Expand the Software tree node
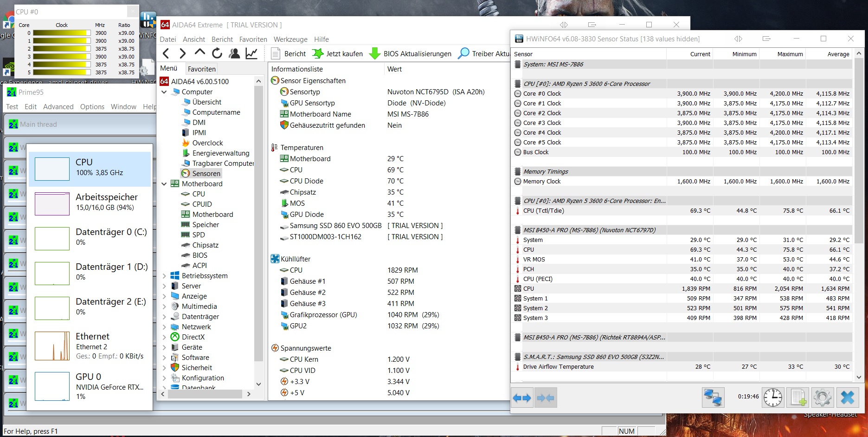This screenshot has width=868, height=437. point(164,358)
